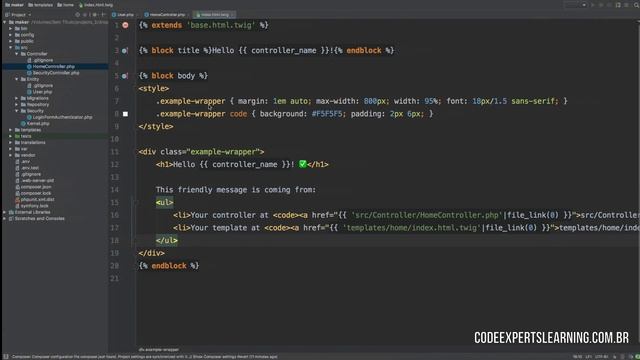
Task: Click the templates breadcrumb in navigation bar
Action: [40, 5]
